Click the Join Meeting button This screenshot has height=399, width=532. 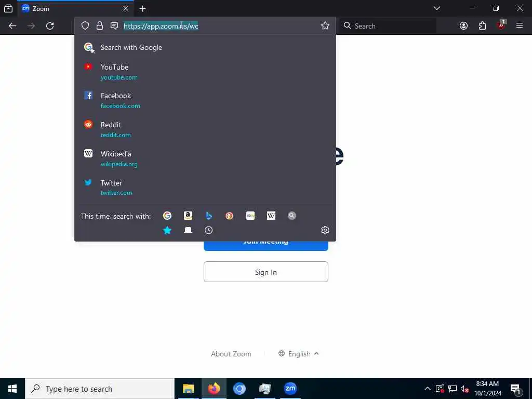[x=266, y=246]
